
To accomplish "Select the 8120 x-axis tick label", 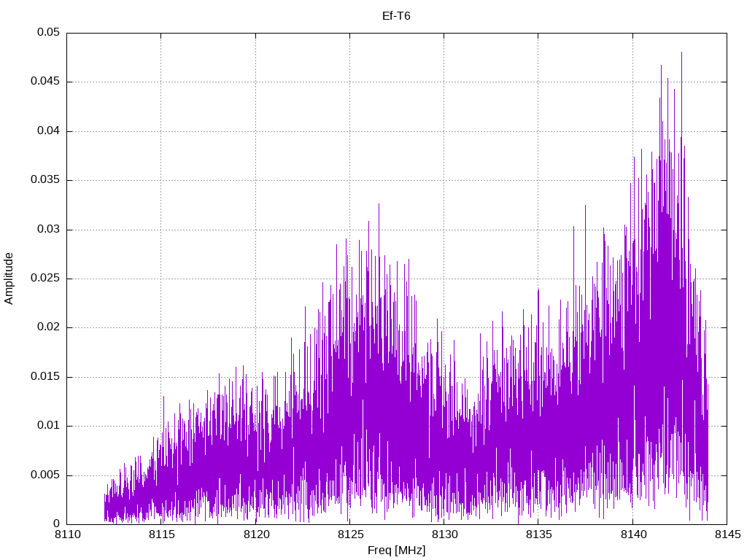I will (x=256, y=534).
